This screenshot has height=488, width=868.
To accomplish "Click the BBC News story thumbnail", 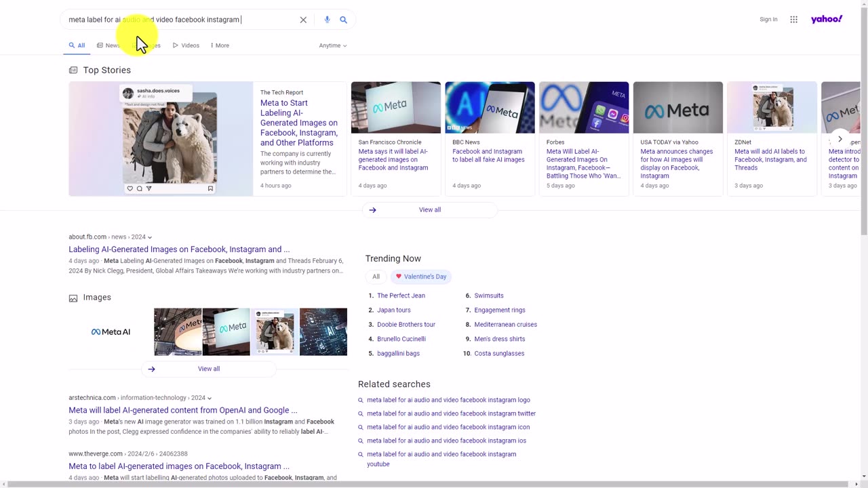I will (x=490, y=108).
